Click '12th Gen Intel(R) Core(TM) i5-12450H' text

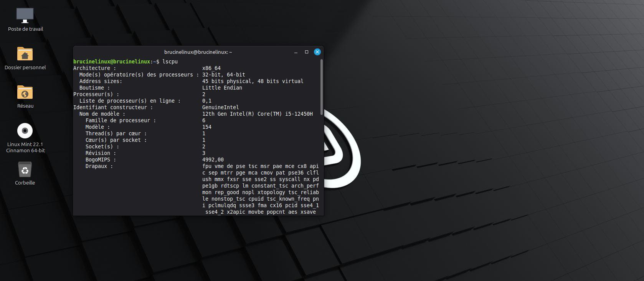point(258,114)
